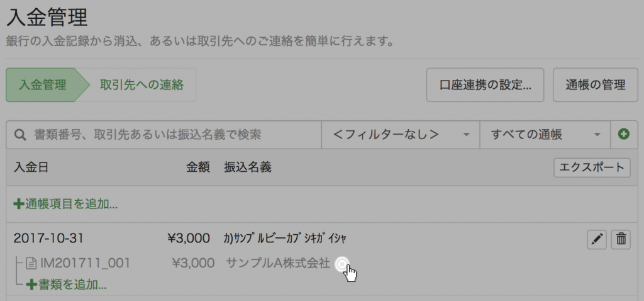Focus the 書類番号 search field
644x301 pixels.
[164, 135]
